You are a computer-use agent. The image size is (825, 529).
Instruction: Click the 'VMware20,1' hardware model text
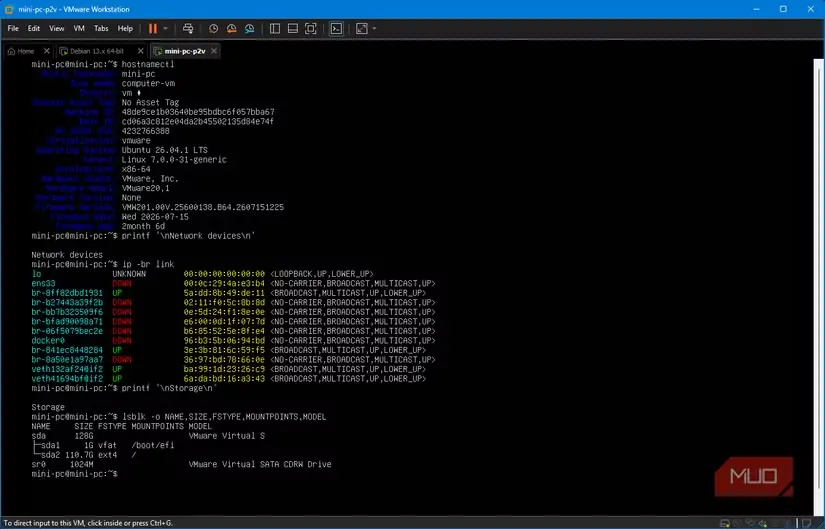coord(146,188)
